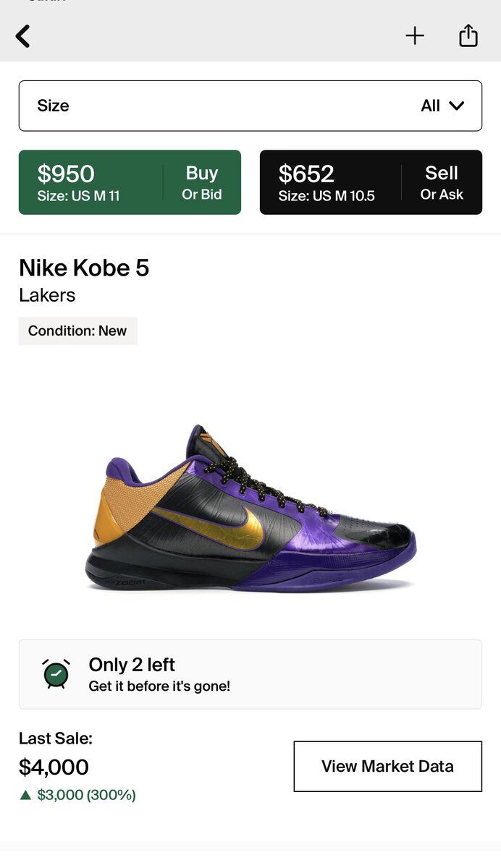Click the green alarm clock icon
Image resolution: width=501 pixels, height=868 pixels.
tap(56, 674)
